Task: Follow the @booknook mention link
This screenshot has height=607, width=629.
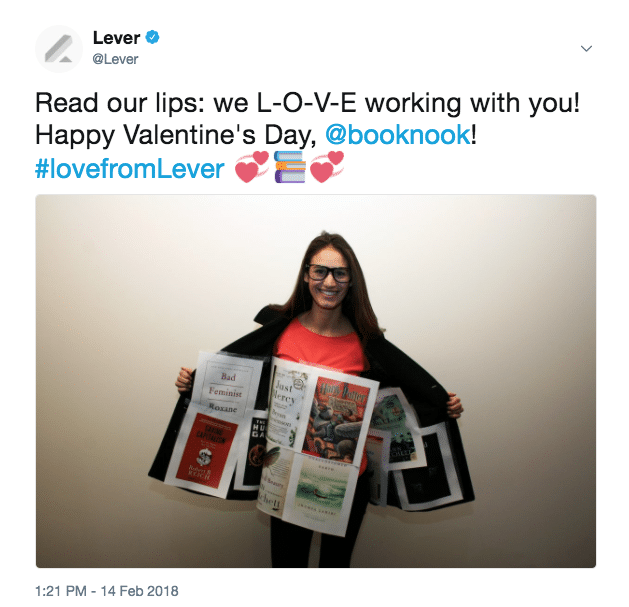Action: point(398,134)
